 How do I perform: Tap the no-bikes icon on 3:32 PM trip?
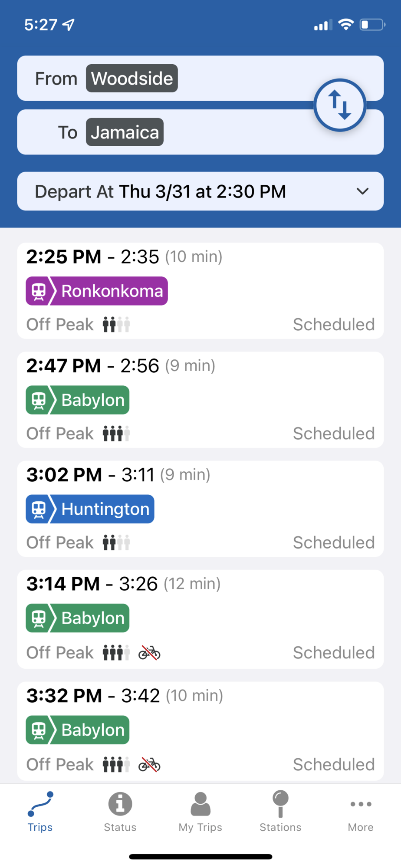pyautogui.click(x=149, y=765)
